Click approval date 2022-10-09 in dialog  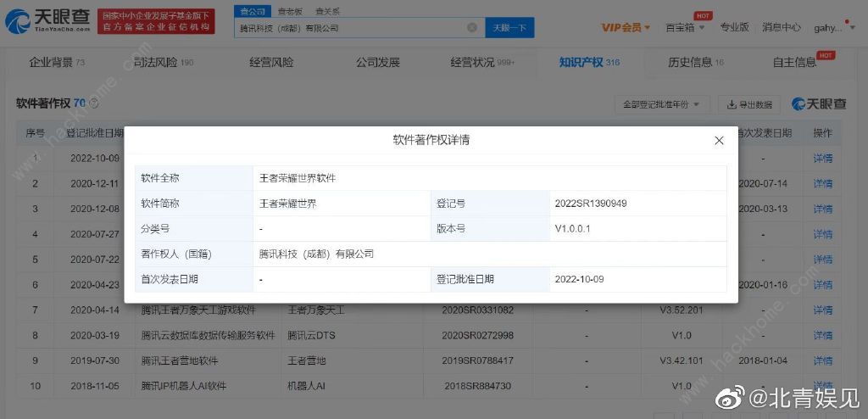pos(579,280)
